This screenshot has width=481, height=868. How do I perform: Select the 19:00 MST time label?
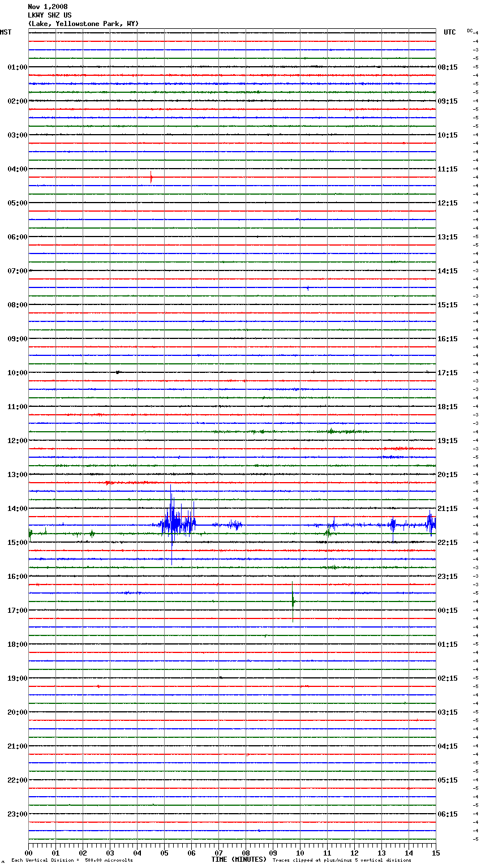pyautogui.click(x=18, y=678)
